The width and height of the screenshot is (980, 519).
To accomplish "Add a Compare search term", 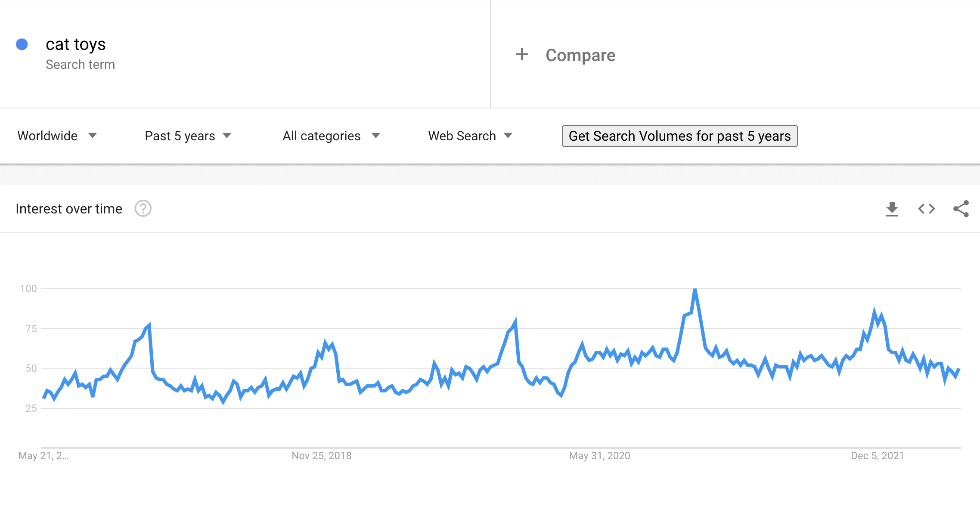I will coord(580,55).
